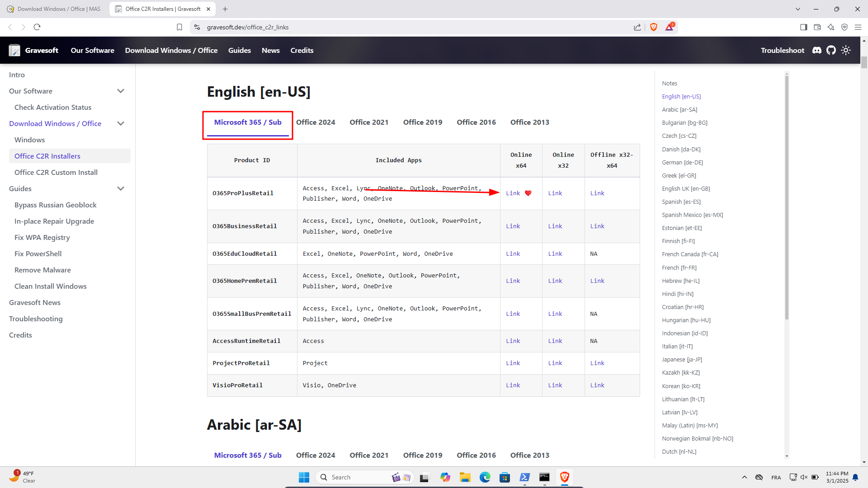
Task: Open Microsoft Edge from taskbar
Action: point(485,477)
